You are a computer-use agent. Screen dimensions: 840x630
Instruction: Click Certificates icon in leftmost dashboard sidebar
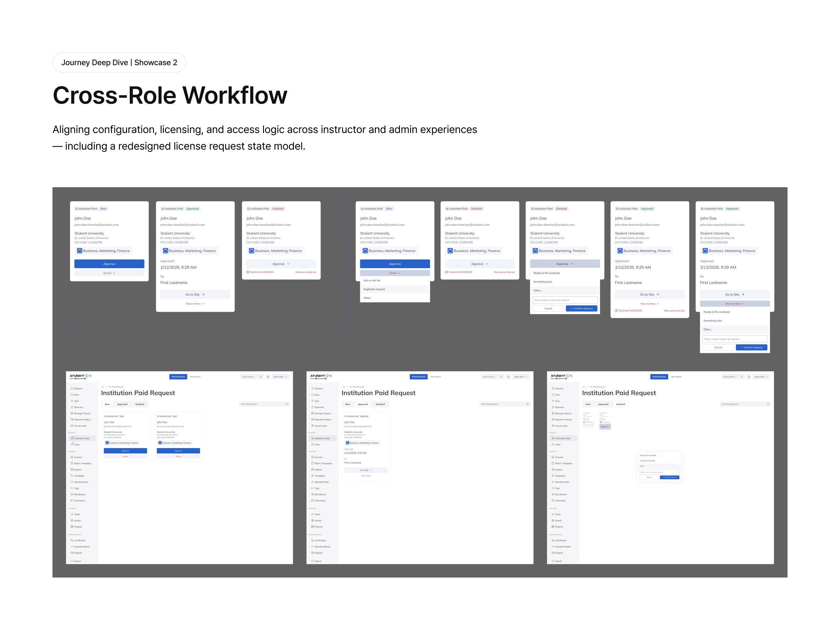point(72,540)
